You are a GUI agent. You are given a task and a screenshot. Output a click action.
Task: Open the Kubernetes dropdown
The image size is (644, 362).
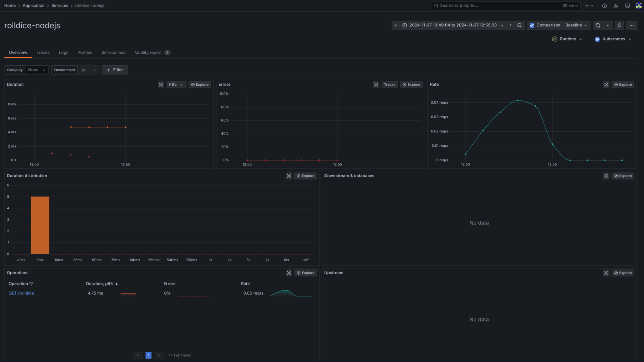point(613,39)
